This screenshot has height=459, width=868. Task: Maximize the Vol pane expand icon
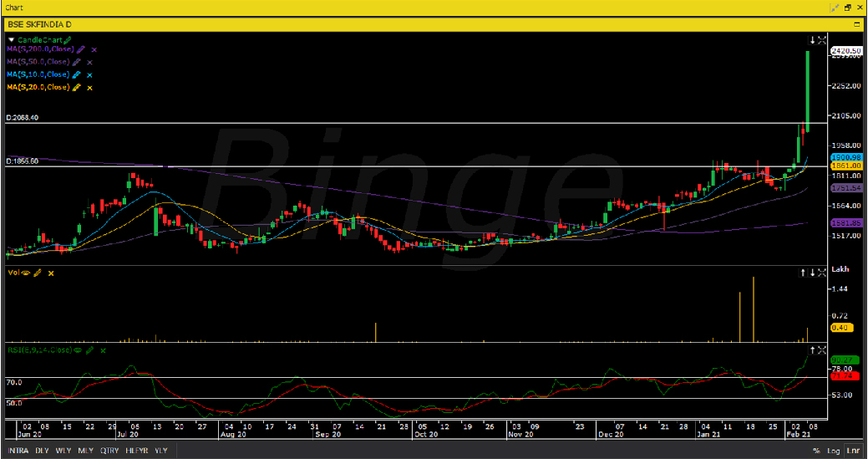tap(822, 273)
